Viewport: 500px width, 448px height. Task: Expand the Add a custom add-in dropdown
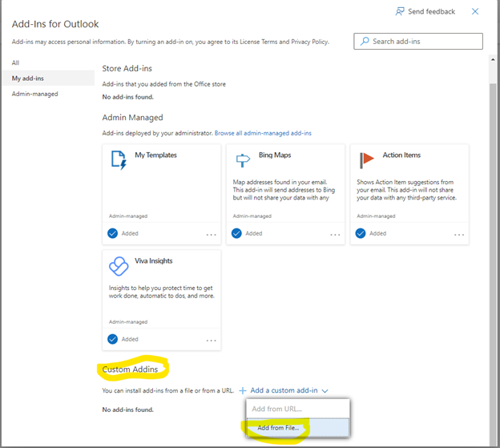click(x=284, y=390)
